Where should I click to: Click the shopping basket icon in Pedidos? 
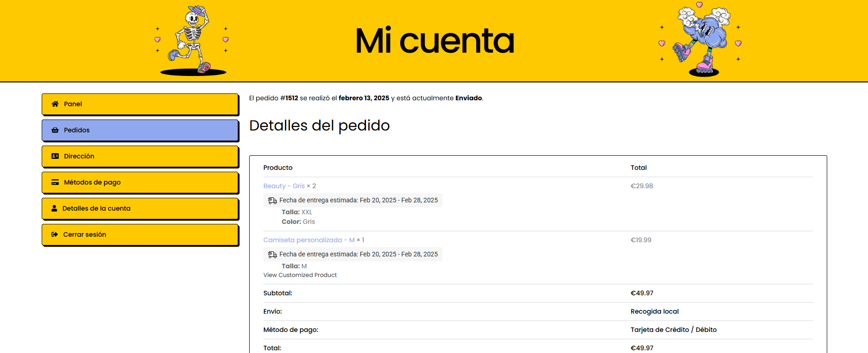55,130
